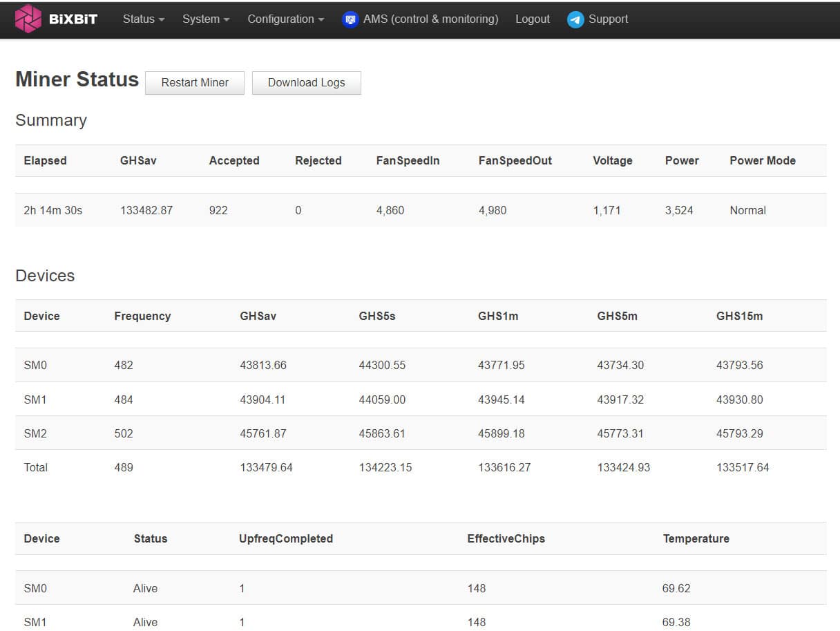Open the Status dropdown menu
Screen dimensions: 840x631
tap(143, 19)
